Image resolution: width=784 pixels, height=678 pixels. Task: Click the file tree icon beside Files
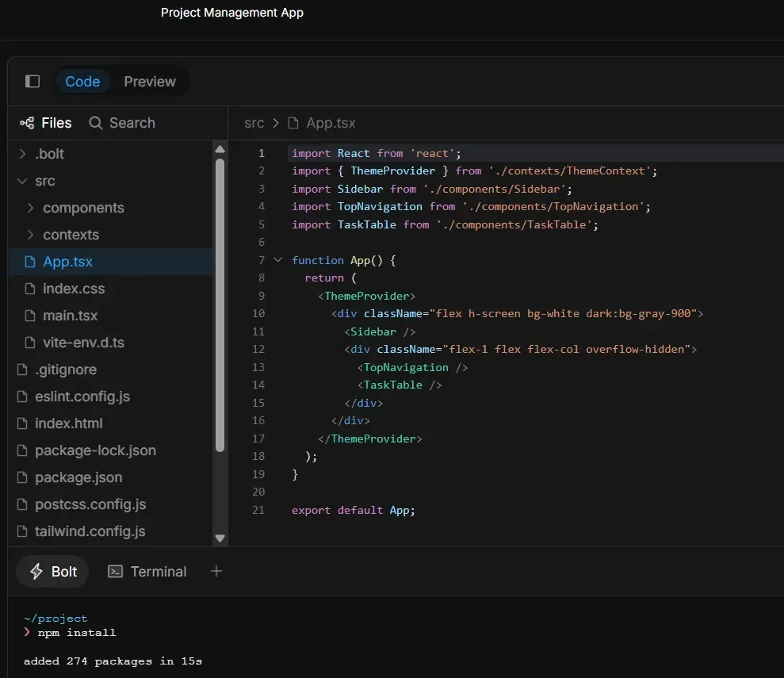(x=27, y=123)
